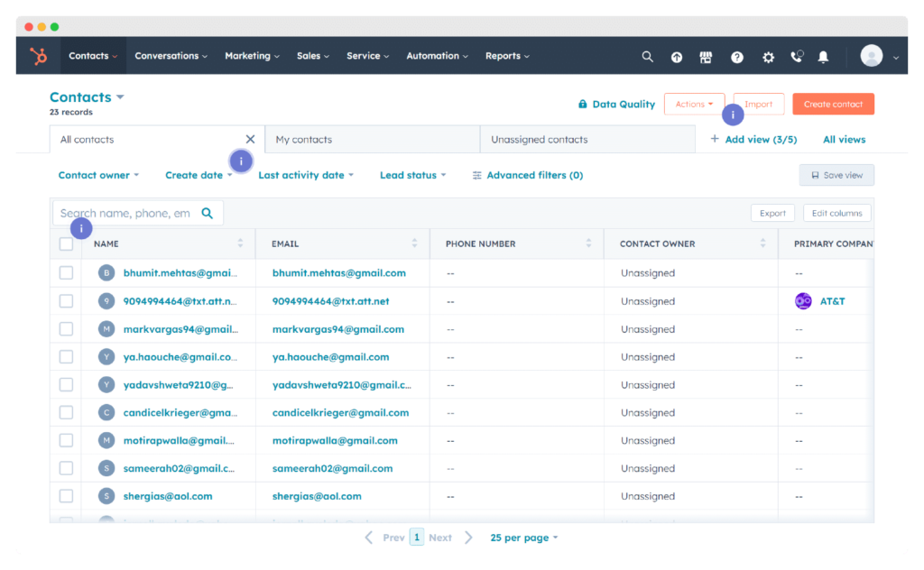The image size is (924, 570).
Task: Select page number 1 in pagination
Action: 417,537
